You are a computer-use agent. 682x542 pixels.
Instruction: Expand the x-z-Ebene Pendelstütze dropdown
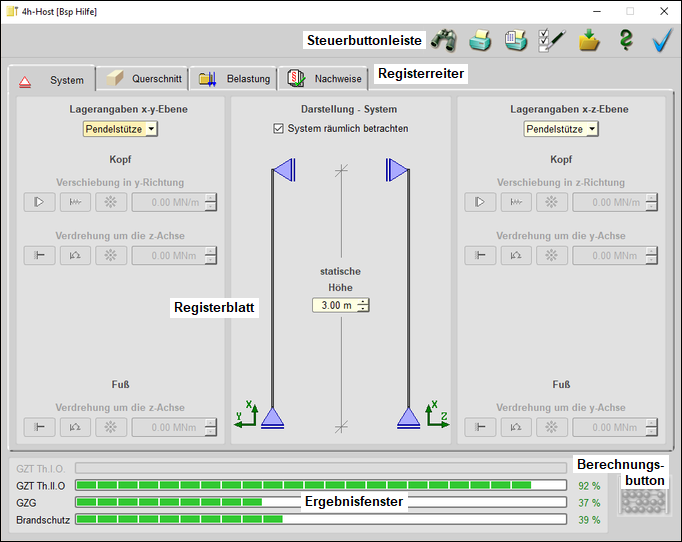pyautogui.click(x=561, y=129)
